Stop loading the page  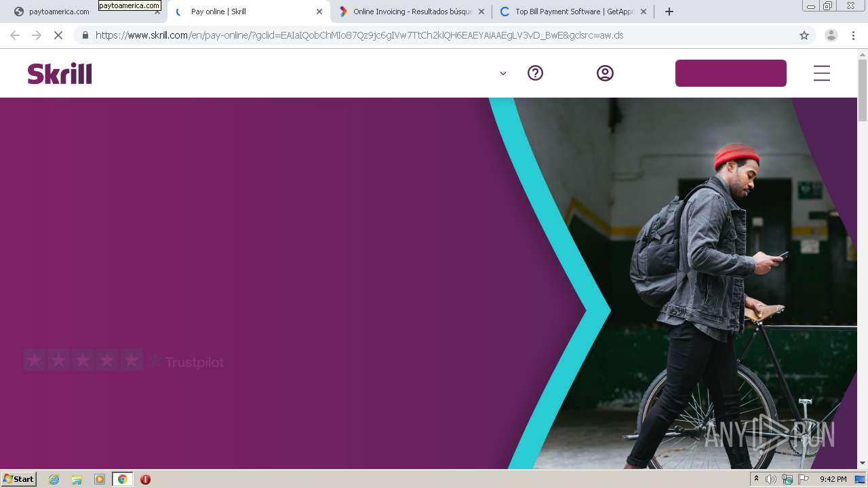click(x=58, y=35)
